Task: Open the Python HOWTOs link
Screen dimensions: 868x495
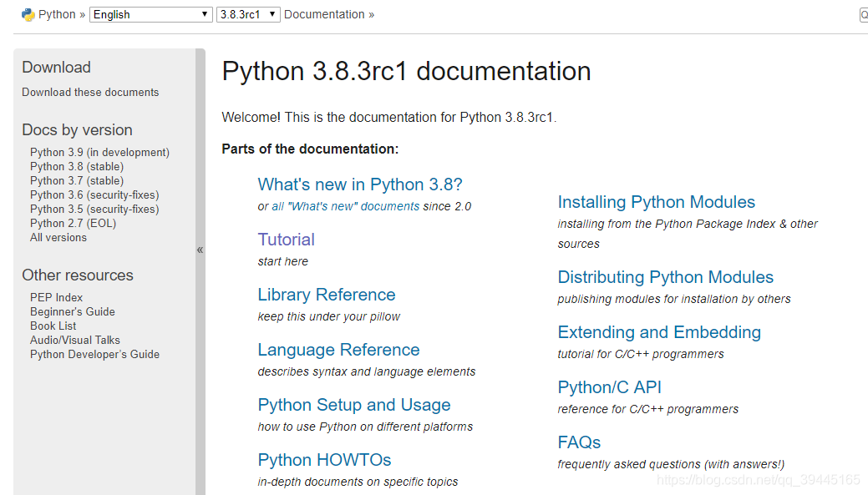Action: coord(324,460)
